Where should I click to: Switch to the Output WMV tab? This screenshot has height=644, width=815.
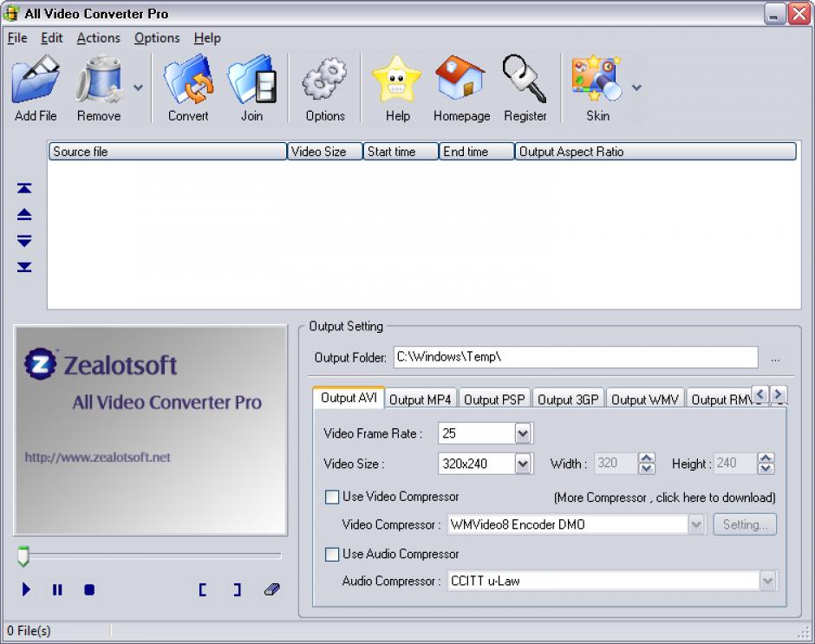click(x=645, y=400)
